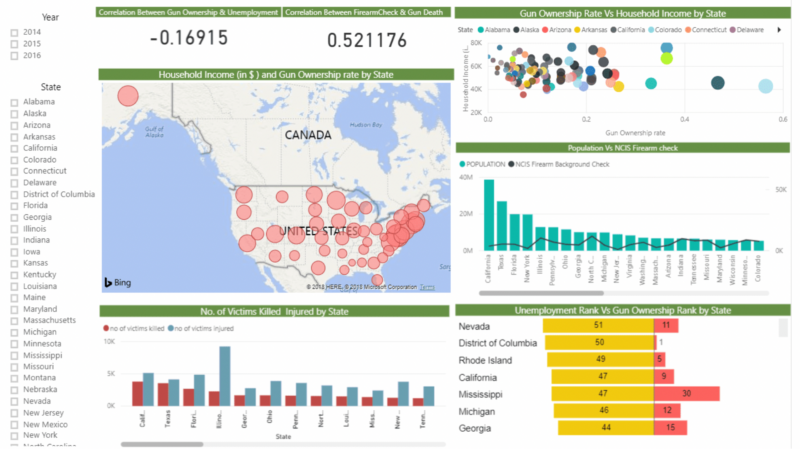
Task: Select the POPULATION legend marker
Action: (462, 163)
